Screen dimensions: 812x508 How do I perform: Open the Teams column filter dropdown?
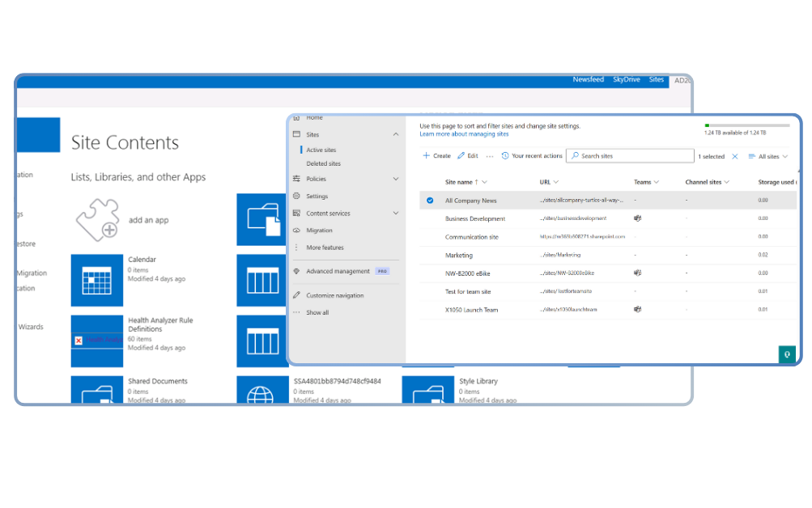[x=656, y=182]
